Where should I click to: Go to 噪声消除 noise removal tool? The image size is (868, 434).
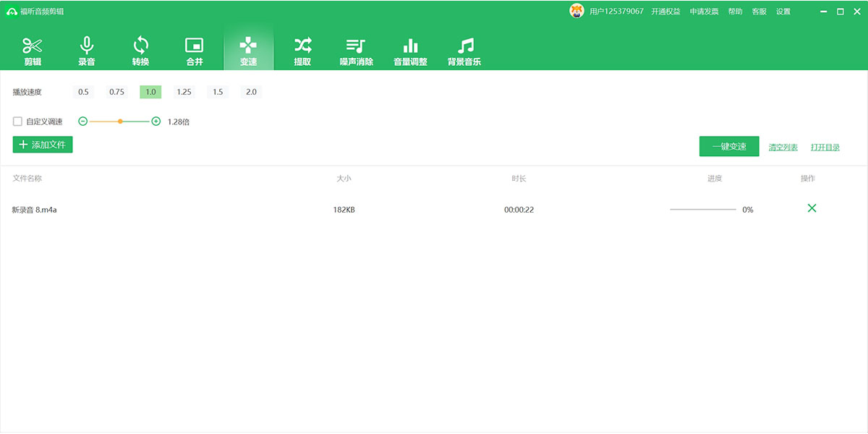[356, 51]
